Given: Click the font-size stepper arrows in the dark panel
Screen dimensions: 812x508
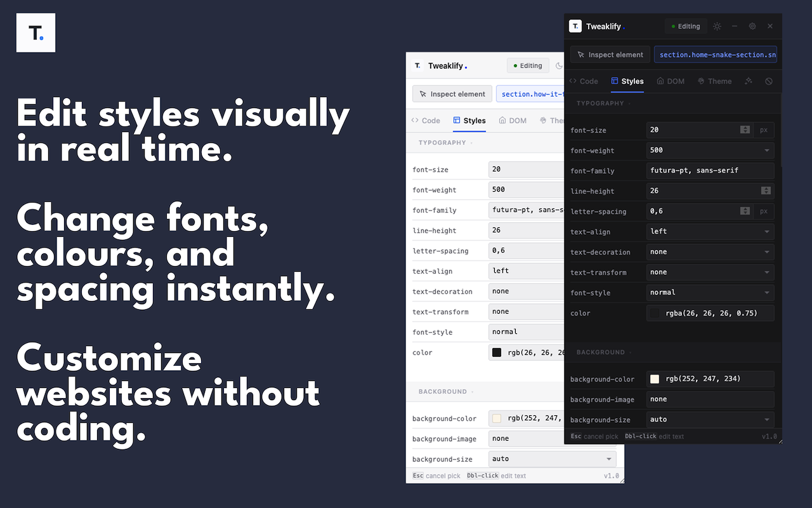Looking at the screenshot, I should [x=745, y=130].
